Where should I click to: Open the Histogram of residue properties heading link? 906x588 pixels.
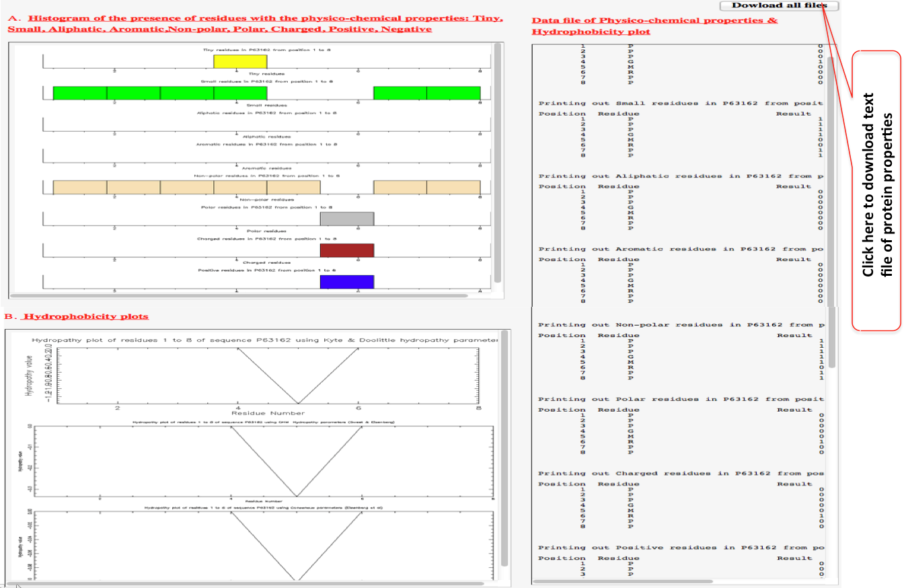256,23
